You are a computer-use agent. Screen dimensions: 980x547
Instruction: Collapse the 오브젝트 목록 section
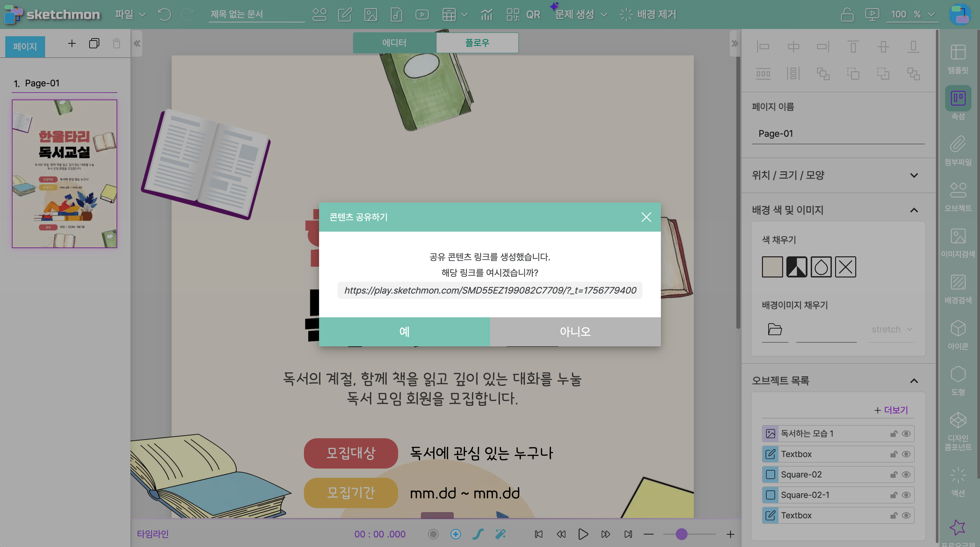coord(914,381)
